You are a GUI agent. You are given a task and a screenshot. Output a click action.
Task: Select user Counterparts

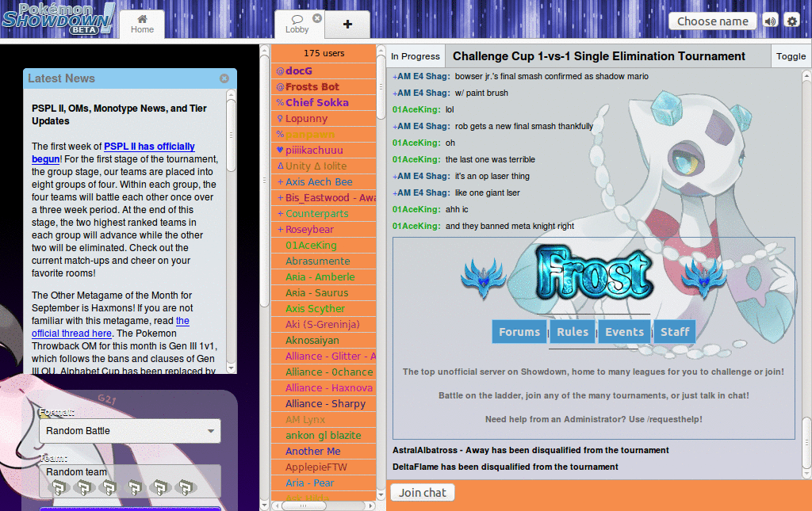[324, 214]
